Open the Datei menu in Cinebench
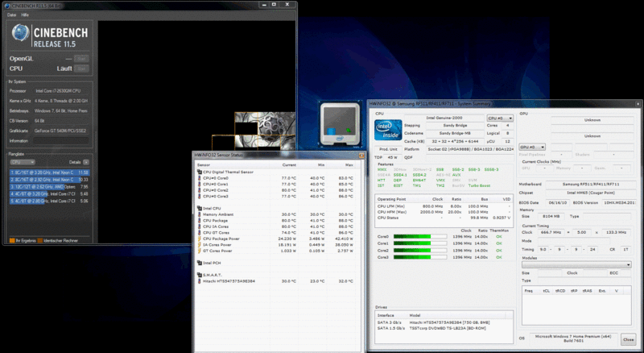644x353 pixels. (11, 15)
